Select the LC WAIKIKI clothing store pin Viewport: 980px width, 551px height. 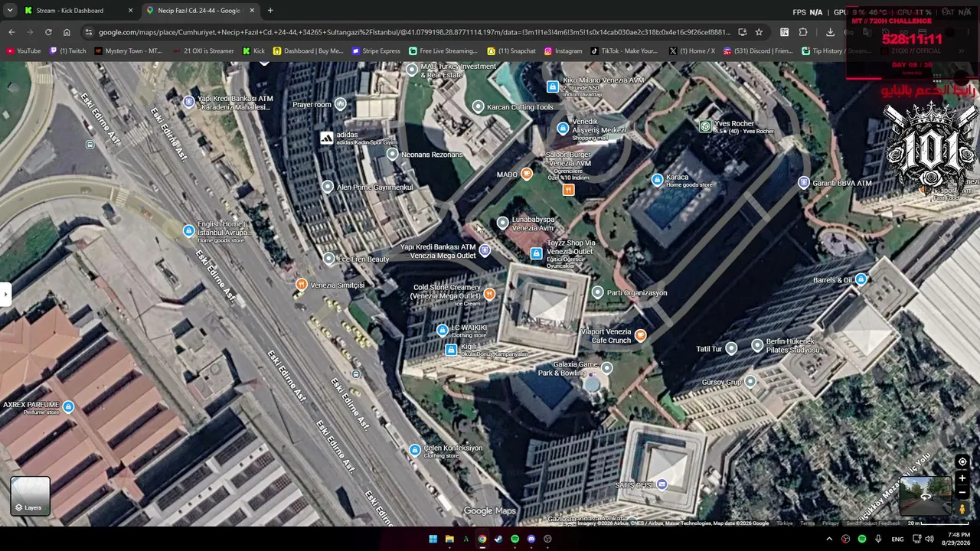(x=442, y=331)
